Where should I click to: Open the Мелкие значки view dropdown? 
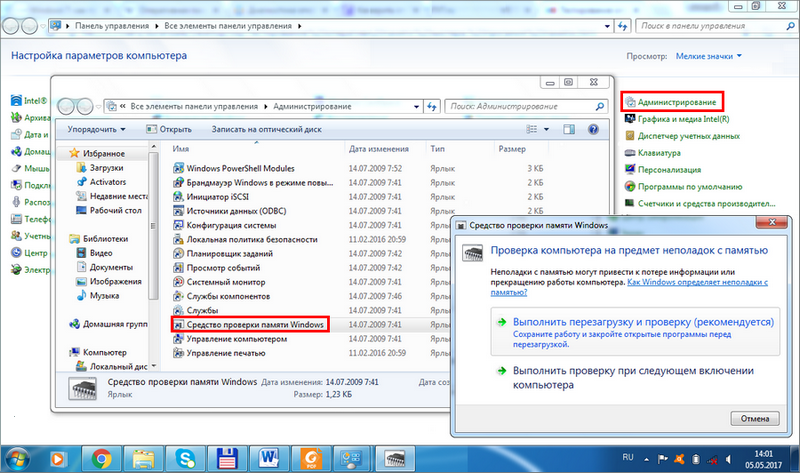click(x=709, y=56)
